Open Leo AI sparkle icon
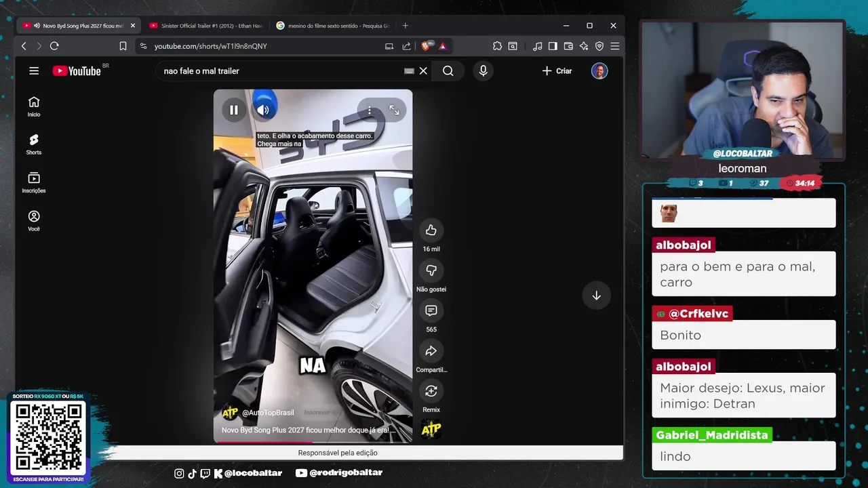The width and height of the screenshot is (868, 488). [x=584, y=46]
